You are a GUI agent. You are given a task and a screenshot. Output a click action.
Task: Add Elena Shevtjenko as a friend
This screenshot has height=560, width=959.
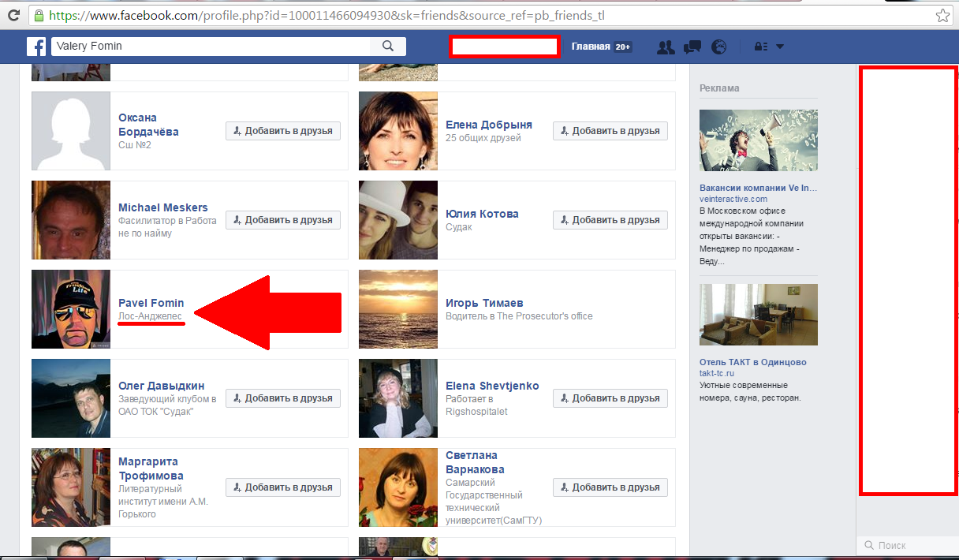tap(610, 398)
